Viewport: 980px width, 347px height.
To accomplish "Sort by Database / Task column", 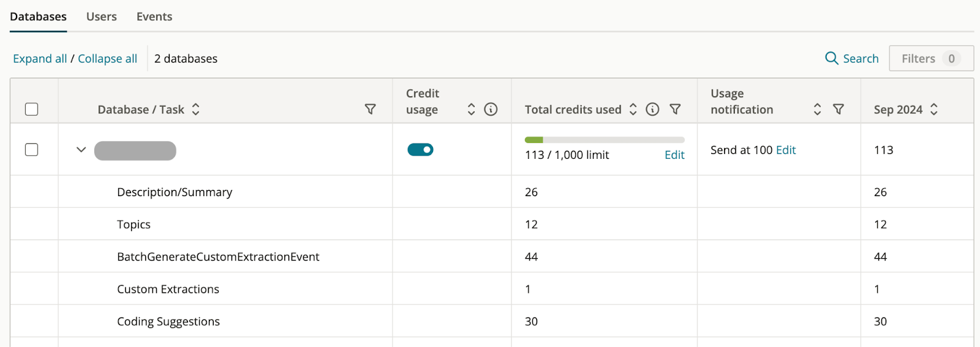I will 195,109.
